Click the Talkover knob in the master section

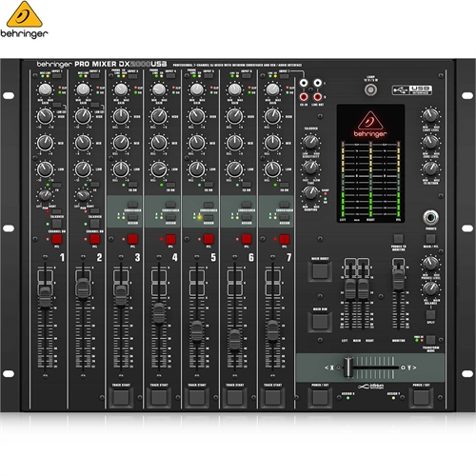pyautogui.click(x=310, y=142)
